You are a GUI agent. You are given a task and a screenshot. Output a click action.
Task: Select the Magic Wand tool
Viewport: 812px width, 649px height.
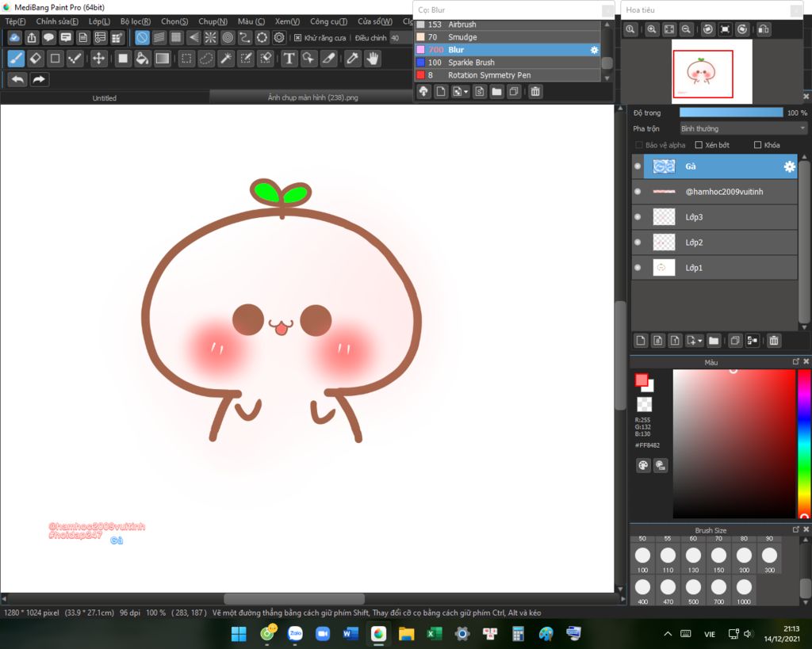pyautogui.click(x=226, y=59)
